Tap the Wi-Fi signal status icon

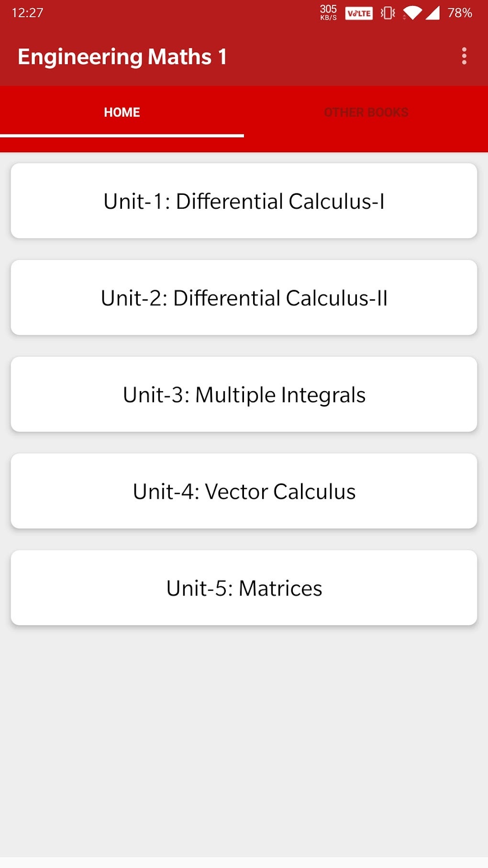(412, 13)
